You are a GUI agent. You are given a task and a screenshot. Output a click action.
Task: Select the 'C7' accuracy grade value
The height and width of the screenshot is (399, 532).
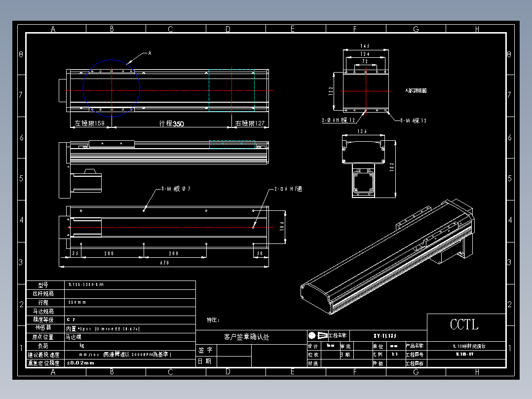tap(71, 319)
